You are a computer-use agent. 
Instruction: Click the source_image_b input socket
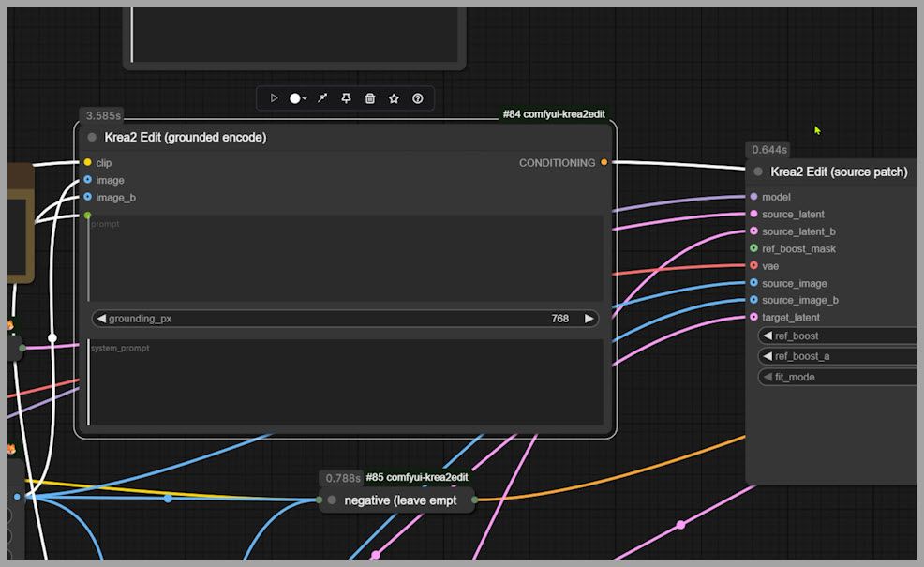[x=753, y=300]
